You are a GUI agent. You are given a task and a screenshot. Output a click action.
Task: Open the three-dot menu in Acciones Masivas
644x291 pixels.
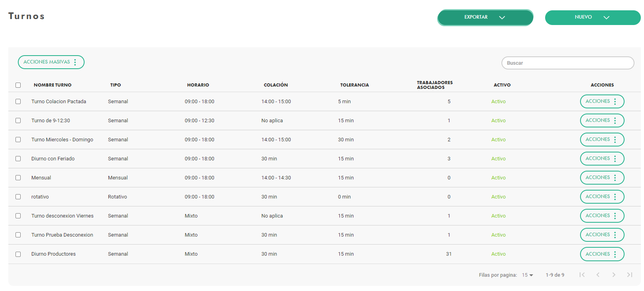75,62
